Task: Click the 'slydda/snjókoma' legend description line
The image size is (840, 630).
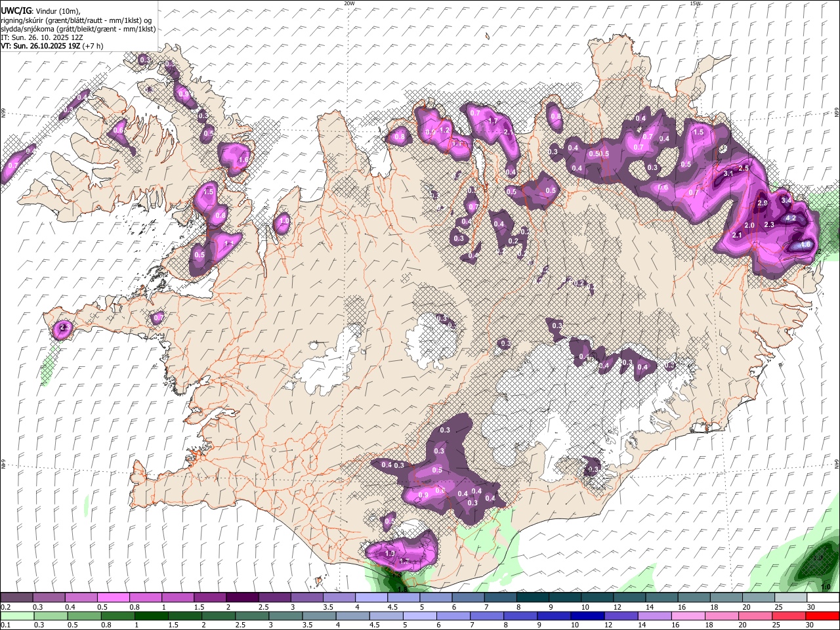Action: pyautogui.click(x=78, y=29)
